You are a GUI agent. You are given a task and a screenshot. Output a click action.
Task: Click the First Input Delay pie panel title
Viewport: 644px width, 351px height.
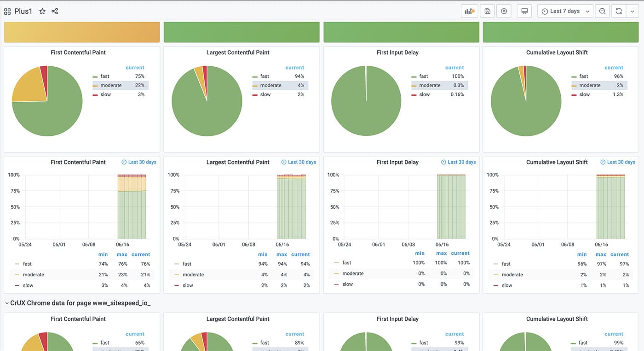point(397,53)
